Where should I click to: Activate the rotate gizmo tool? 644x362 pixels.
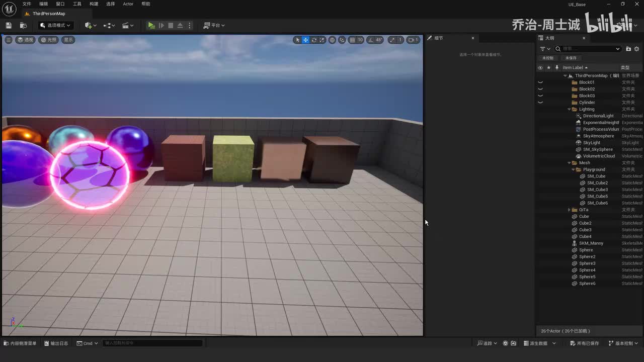pos(314,40)
